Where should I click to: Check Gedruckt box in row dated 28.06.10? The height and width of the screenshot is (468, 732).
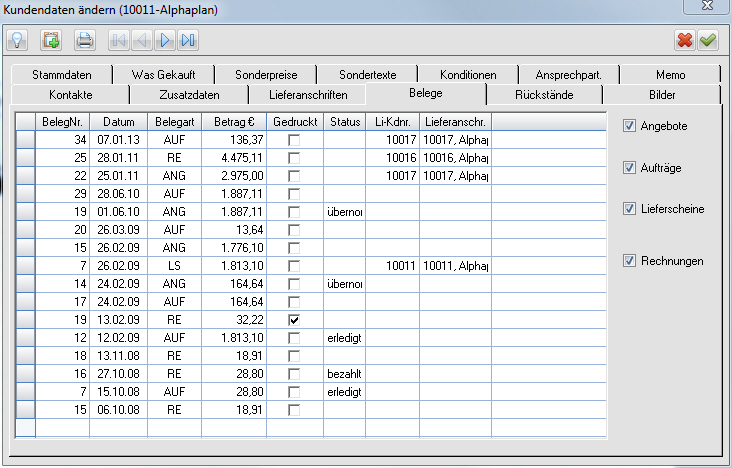(x=294, y=194)
